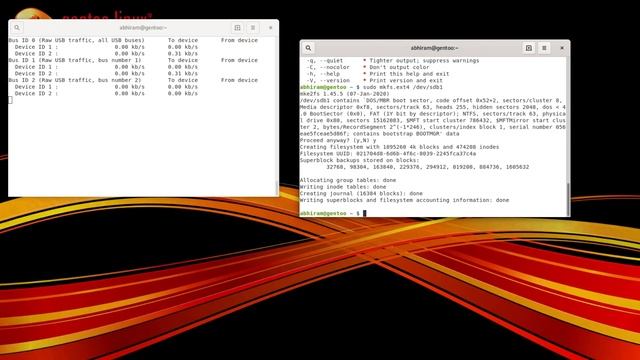Open search in left terminal window

[17, 28]
